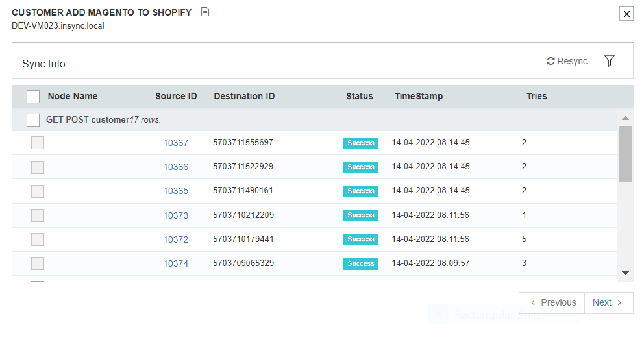644x342 pixels.
Task: Select the GET-POST customer group row label
Action: (x=103, y=120)
